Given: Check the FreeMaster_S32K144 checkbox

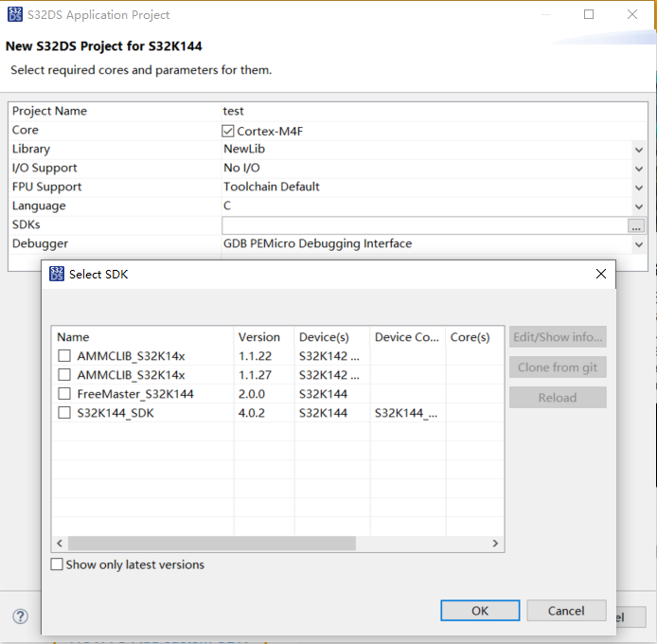Looking at the screenshot, I should coord(64,394).
